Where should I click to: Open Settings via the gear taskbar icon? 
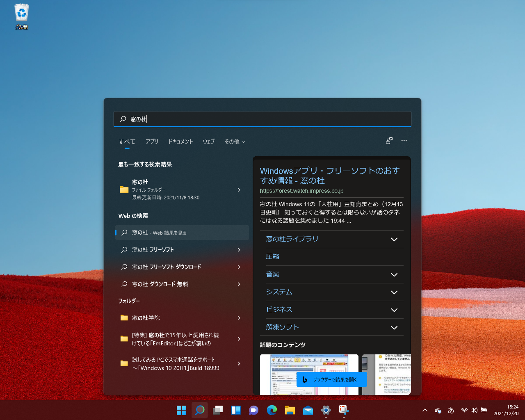tap(326, 410)
